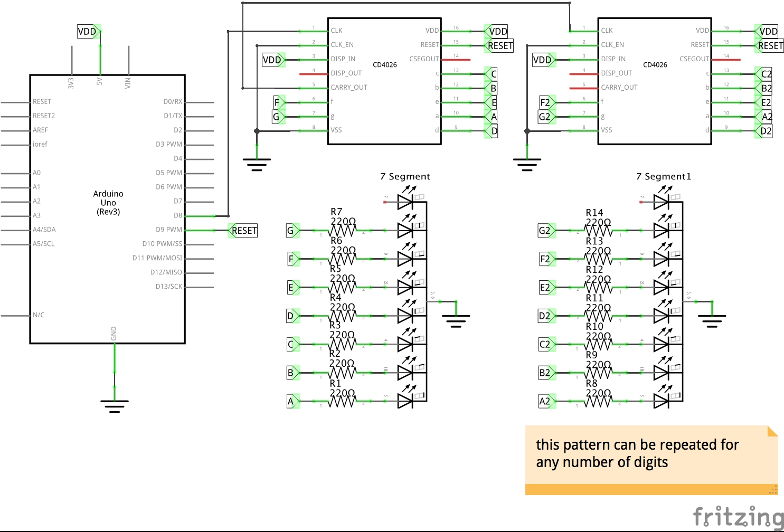This screenshot has height=532, width=784.
Task: Click Arduino 'N/C' pin label
Action: (39, 315)
